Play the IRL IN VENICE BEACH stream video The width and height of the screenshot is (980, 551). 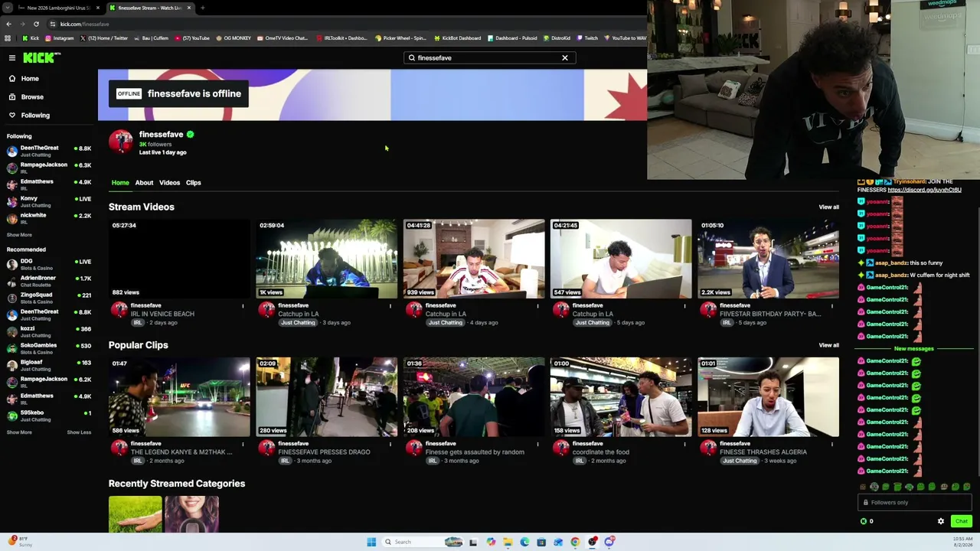[x=179, y=259]
